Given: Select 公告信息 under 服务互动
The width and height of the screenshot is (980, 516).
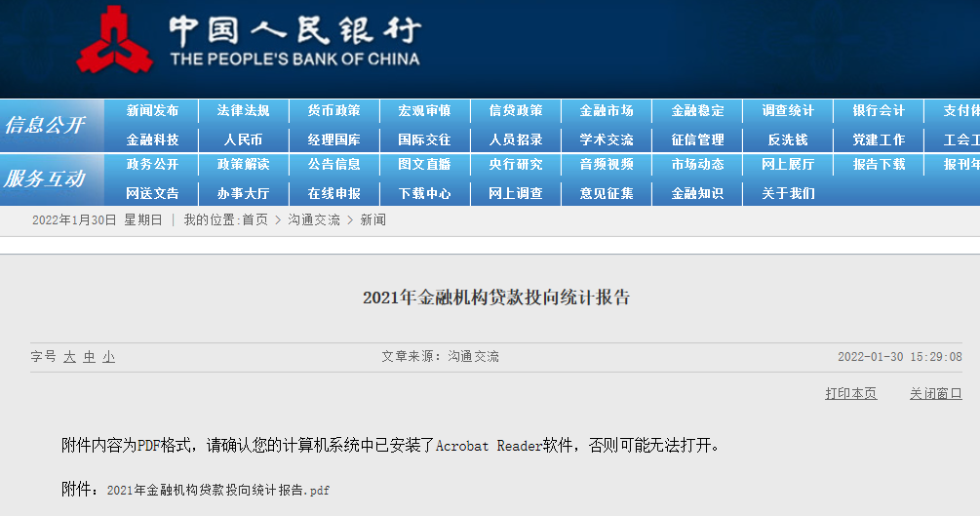Looking at the screenshot, I should pos(333,165).
